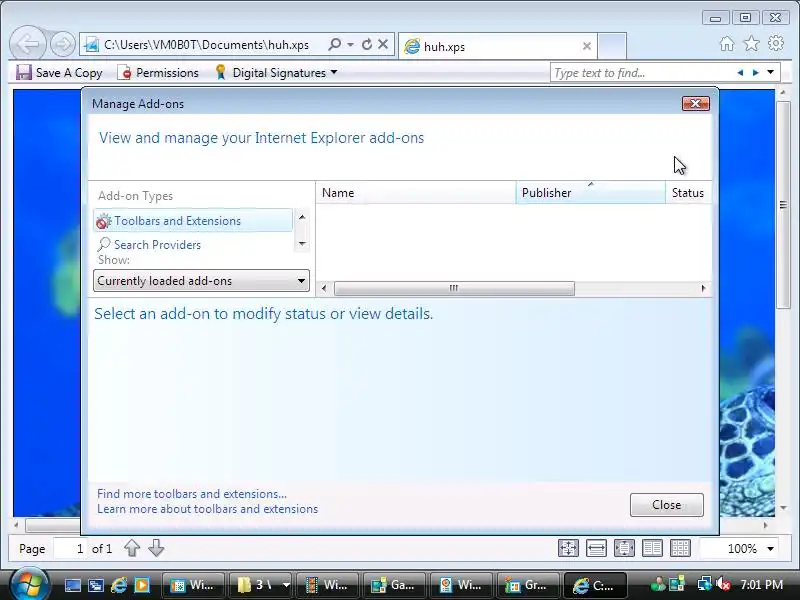Select the thumbnails view icon

680,548
